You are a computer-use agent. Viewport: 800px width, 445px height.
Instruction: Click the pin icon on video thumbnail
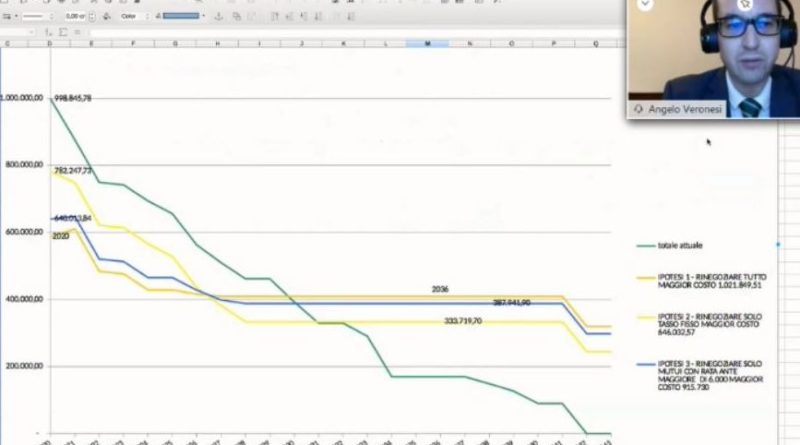pos(746,5)
